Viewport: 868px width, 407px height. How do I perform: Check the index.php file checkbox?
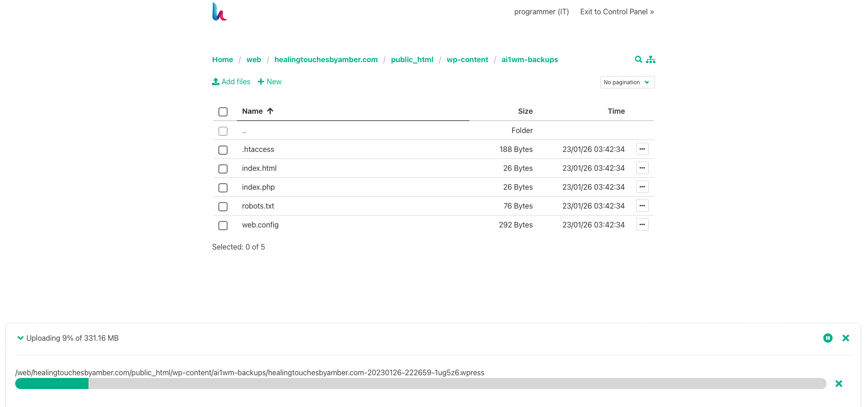point(223,188)
